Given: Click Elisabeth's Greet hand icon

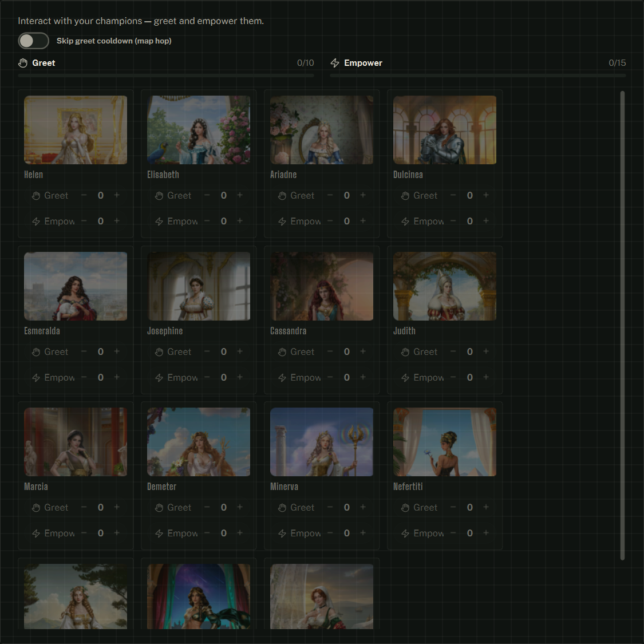Looking at the screenshot, I should (159, 196).
